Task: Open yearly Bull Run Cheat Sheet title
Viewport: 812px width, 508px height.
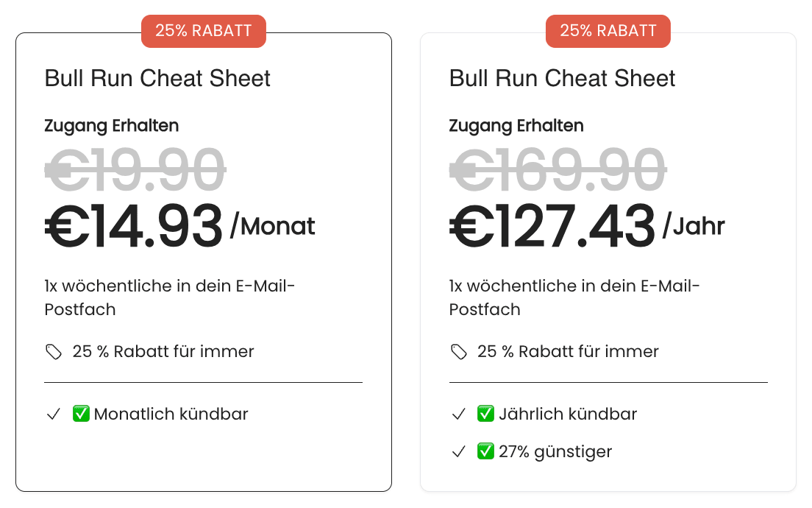Action: [562, 78]
